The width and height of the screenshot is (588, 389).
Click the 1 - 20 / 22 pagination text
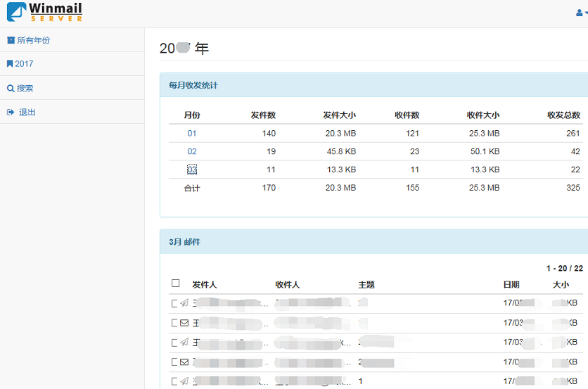(x=564, y=268)
